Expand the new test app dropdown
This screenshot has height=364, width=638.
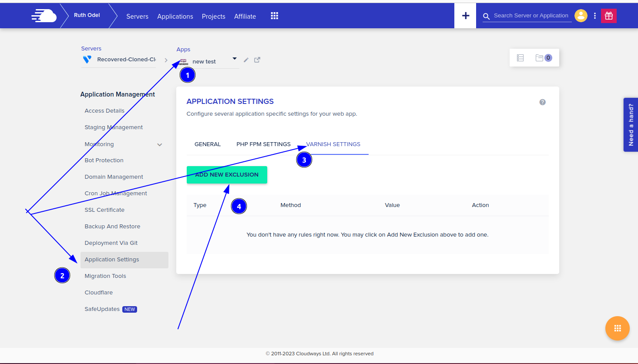(x=235, y=59)
